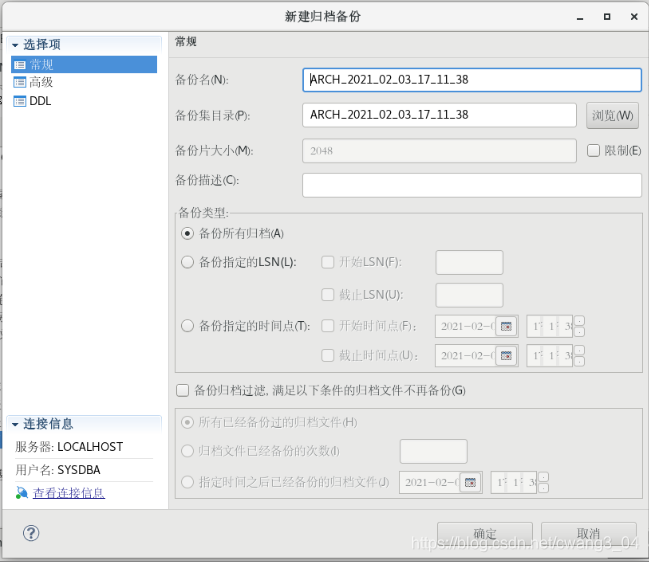Click the 指定时间之后 filter time field
Viewport: 649px width, 562px height.
point(514,483)
